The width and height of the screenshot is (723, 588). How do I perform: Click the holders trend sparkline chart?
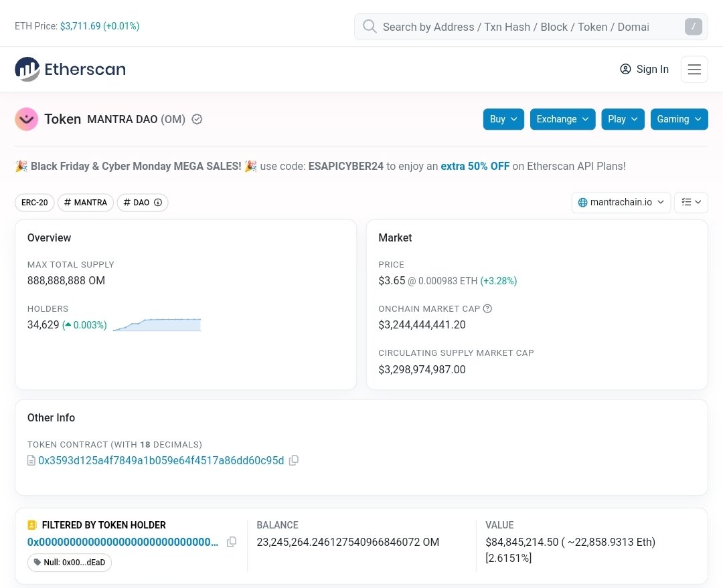click(x=157, y=324)
